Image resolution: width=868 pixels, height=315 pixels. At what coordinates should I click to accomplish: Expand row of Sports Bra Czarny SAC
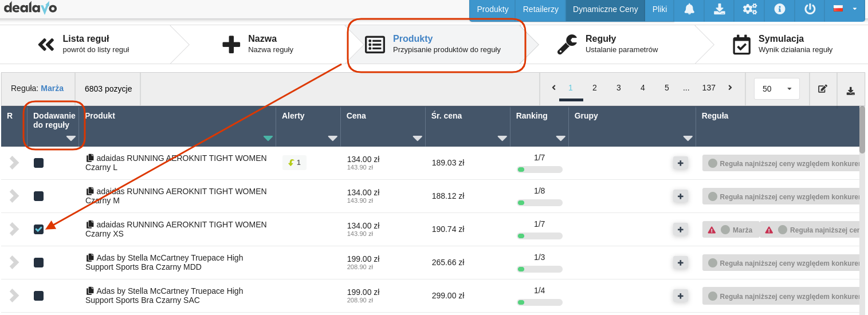pyautogui.click(x=14, y=296)
